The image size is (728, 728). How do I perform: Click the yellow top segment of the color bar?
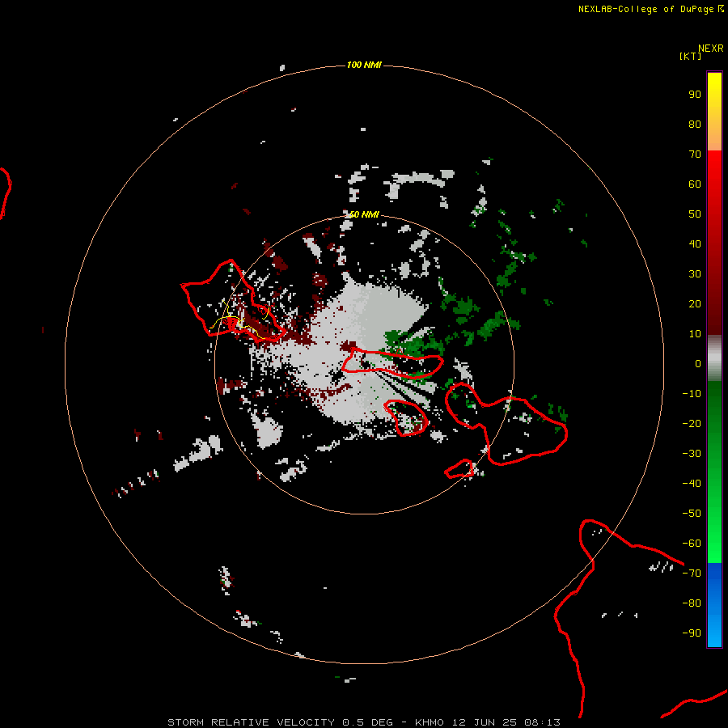pyautogui.click(x=714, y=112)
